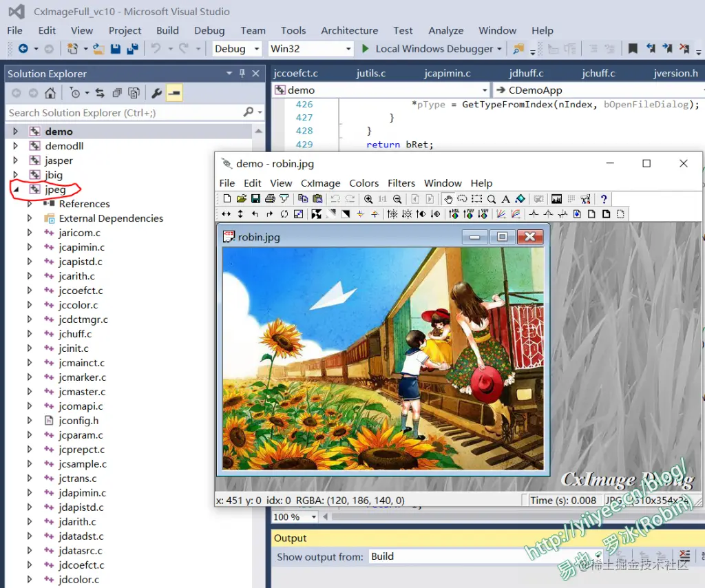Image resolution: width=705 pixels, height=588 pixels.
Task: Click the Rotate left icon
Action: [x=255, y=214]
